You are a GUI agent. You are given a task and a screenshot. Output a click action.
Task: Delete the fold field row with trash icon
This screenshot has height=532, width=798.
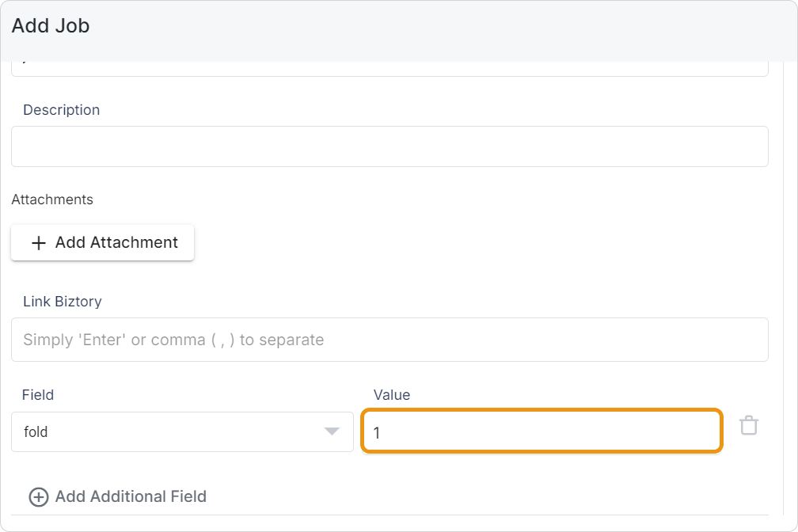pos(748,426)
